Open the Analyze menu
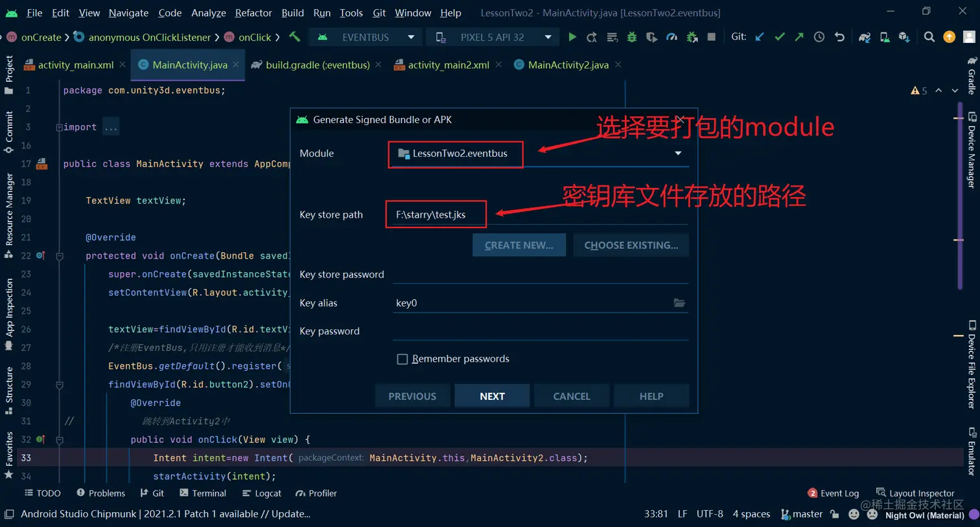Screen dimensions: 980x527 208,12
